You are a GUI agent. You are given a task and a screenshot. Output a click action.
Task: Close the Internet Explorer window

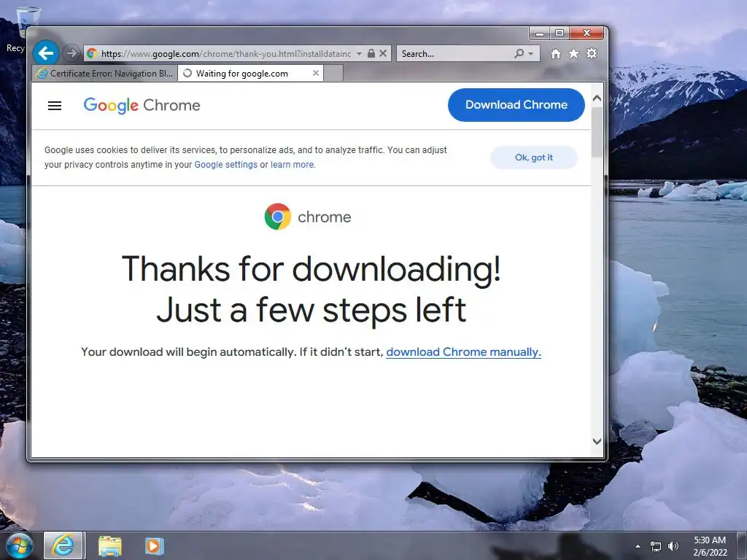[x=587, y=33]
